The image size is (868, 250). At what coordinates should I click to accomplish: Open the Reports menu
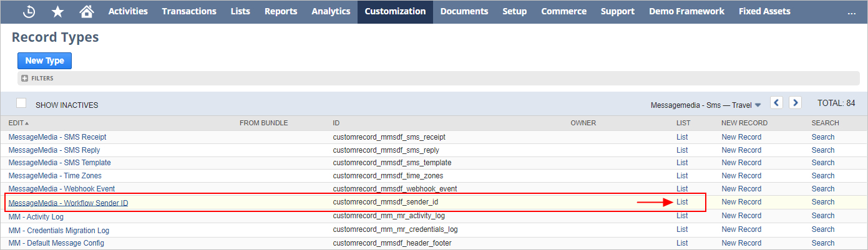(281, 11)
